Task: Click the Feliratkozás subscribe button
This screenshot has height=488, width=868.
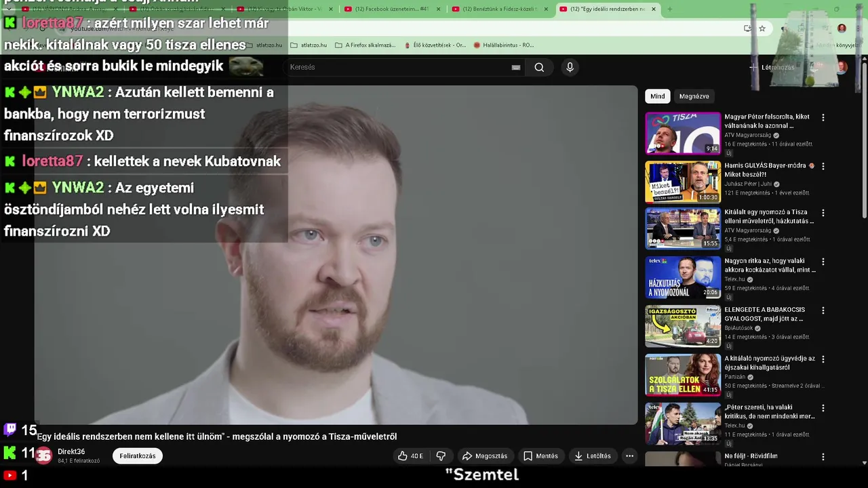Action: [x=138, y=456]
